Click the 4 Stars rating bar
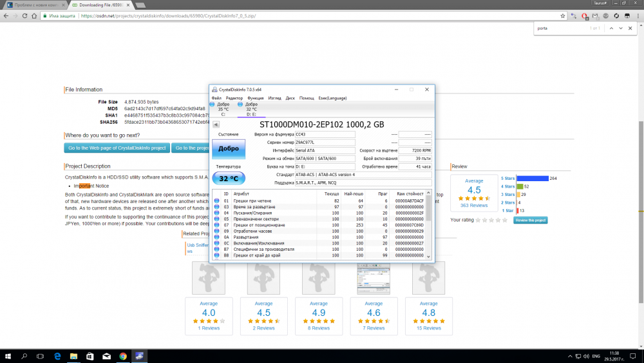Screen dimensions: 644x363 520,186
